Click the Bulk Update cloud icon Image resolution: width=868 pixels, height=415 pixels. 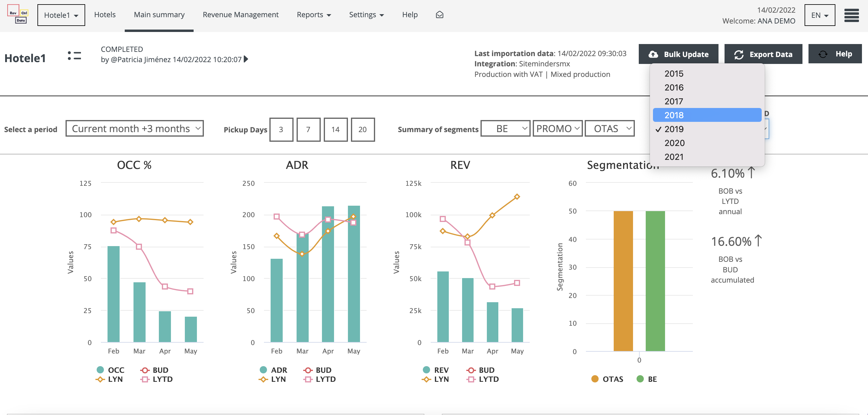point(653,54)
